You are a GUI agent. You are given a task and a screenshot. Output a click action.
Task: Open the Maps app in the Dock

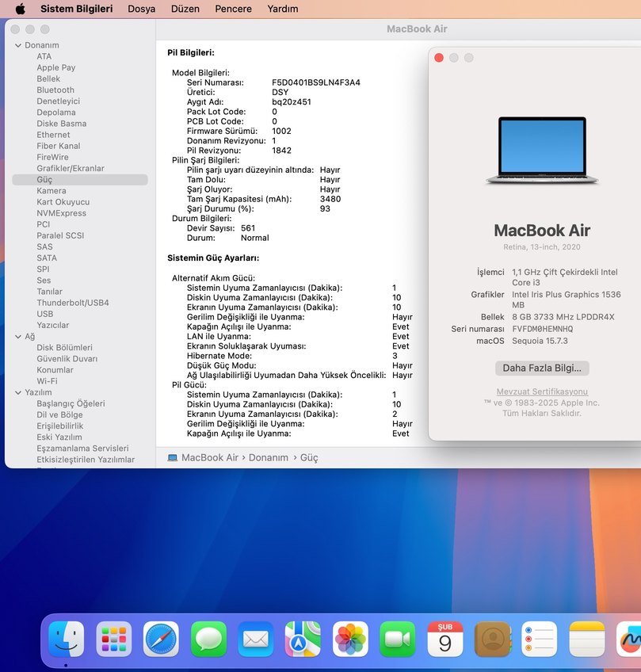pyautogui.click(x=303, y=639)
